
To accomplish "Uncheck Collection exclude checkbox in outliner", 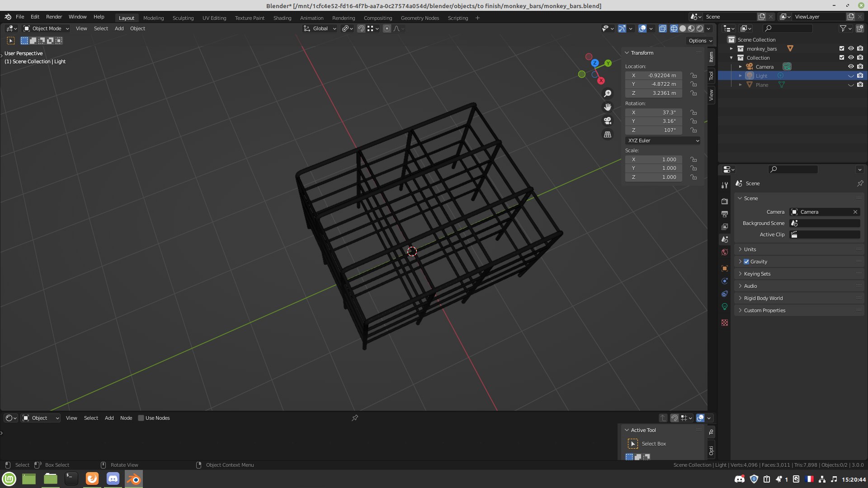I will pyautogui.click(x=842, y=57).
